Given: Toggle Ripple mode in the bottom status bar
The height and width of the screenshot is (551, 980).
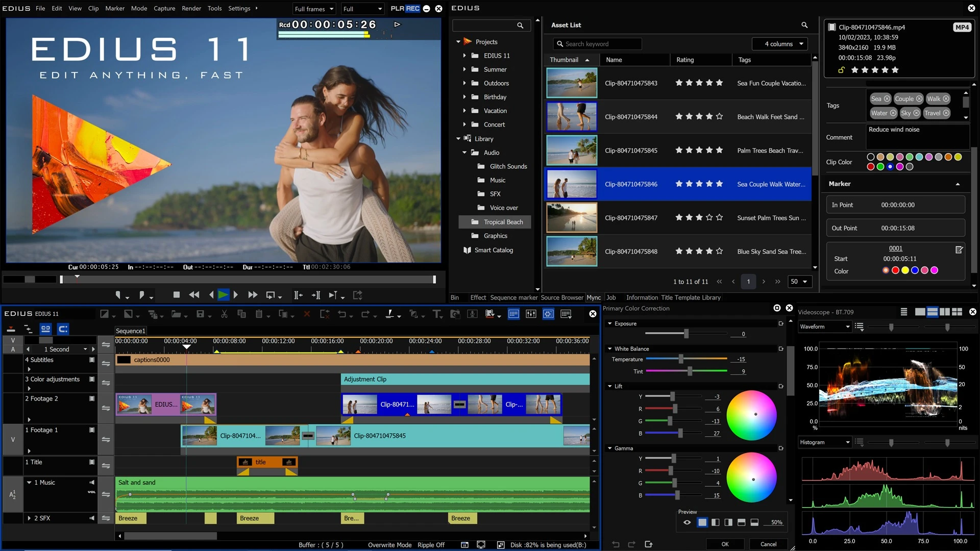Looking at the screenshot, I should pyautogui.click(x=431, y=545).
